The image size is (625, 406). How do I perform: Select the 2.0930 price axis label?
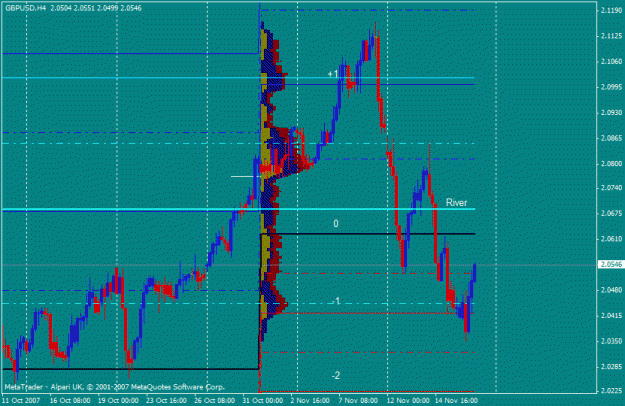click(611, 113)
